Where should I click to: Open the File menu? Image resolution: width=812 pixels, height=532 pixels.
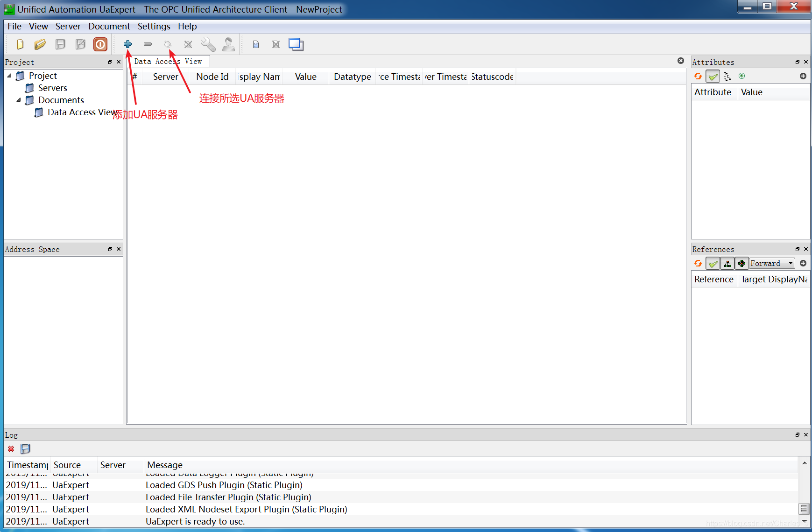click(14, 26)
